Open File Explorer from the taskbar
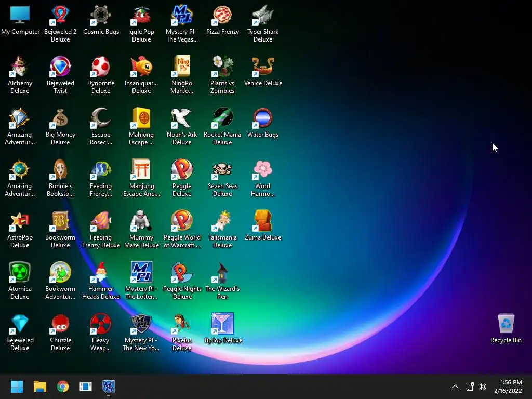532x399 pixels. [x=39, y=387]
